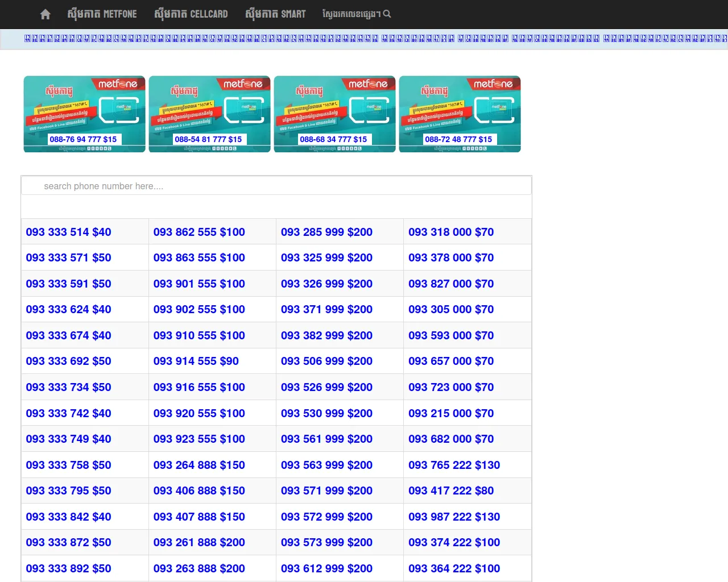Screen dimensions: 728x582
Task: Click the home icon in the navigation bar
Action: [x=45, y=14]
